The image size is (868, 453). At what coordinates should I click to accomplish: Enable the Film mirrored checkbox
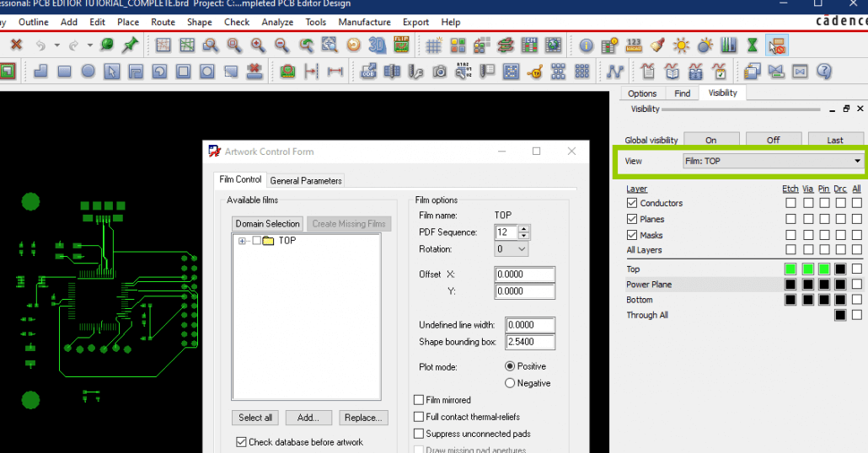pos(420,400)
